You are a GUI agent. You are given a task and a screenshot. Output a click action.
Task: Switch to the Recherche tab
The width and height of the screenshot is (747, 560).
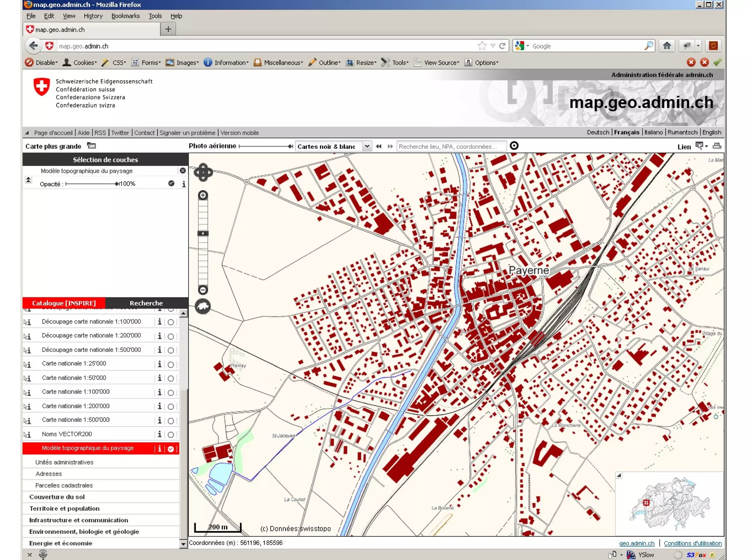coord(146,303)
